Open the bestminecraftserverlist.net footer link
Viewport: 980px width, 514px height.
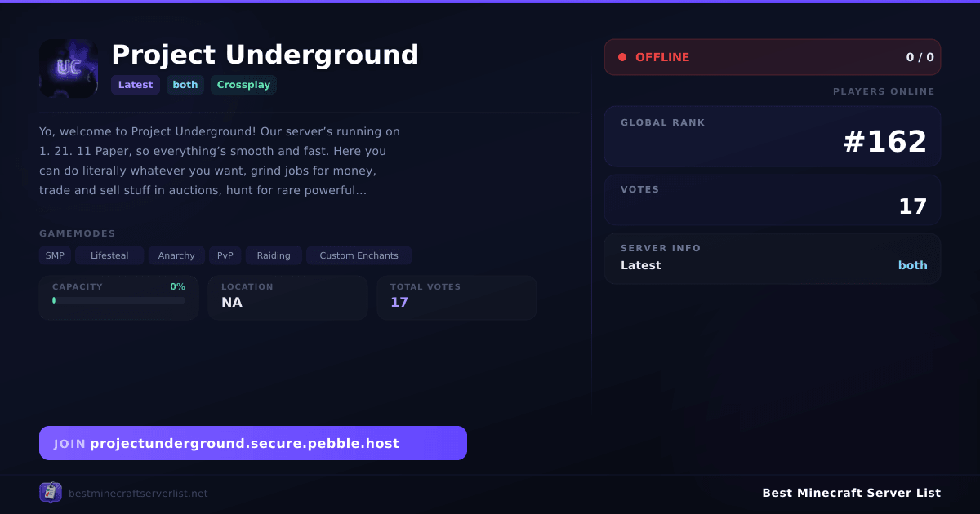138,494
